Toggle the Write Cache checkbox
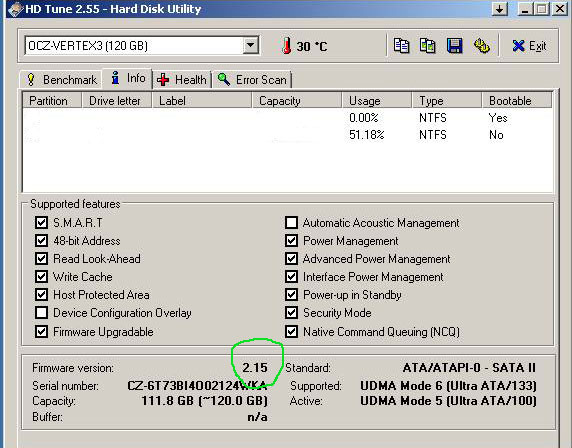 point(41,277)
